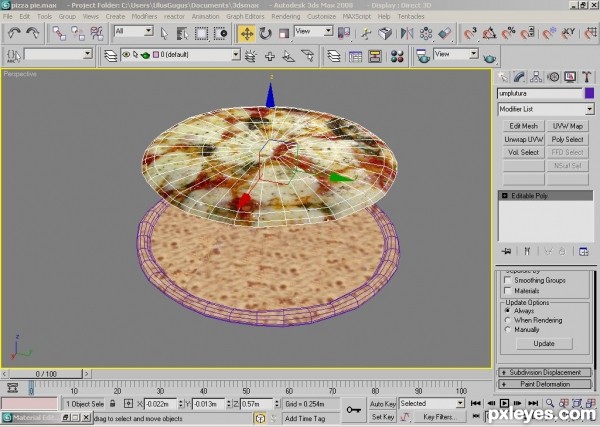The height and width of the screenshot is (427, 600).
Task: Toggle layer visibility eye icon
Action: (126, 55)
